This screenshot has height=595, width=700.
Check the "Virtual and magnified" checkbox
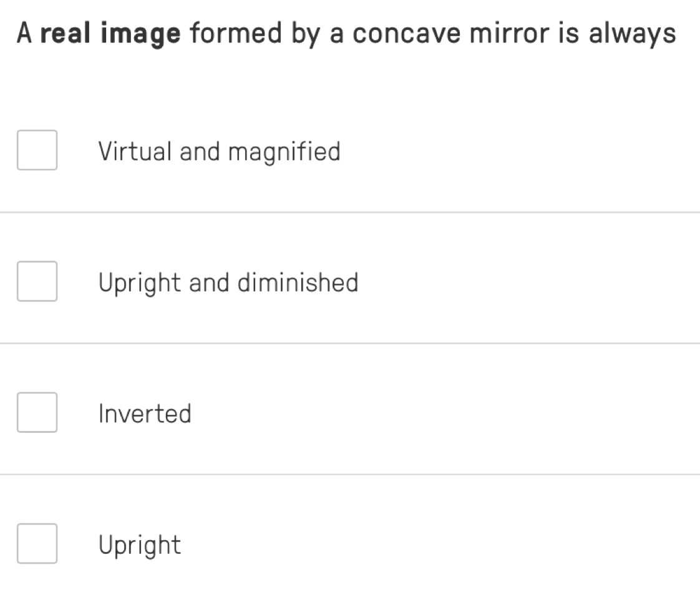click(37, 150)
